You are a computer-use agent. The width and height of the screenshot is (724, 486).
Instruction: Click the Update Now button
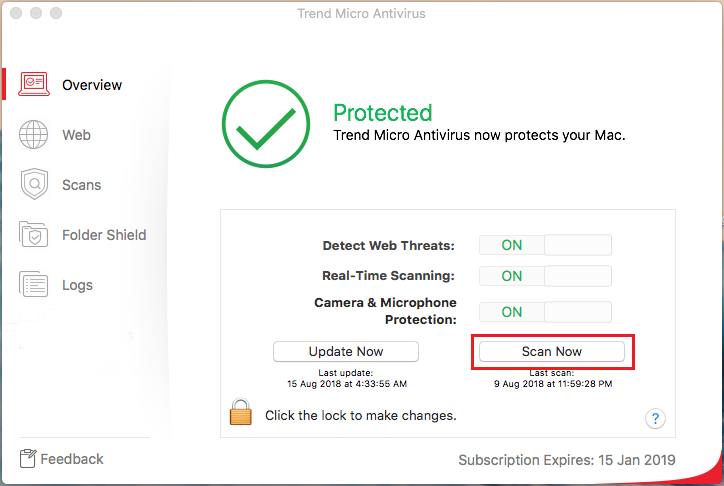pyautogui.click(x=346, y=352)
